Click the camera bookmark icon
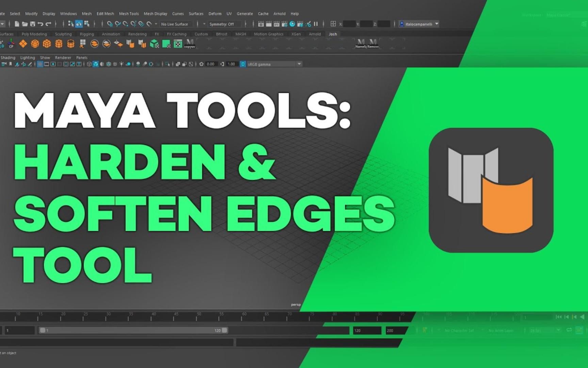The image size is (588, 368). (x=11, y=64)
